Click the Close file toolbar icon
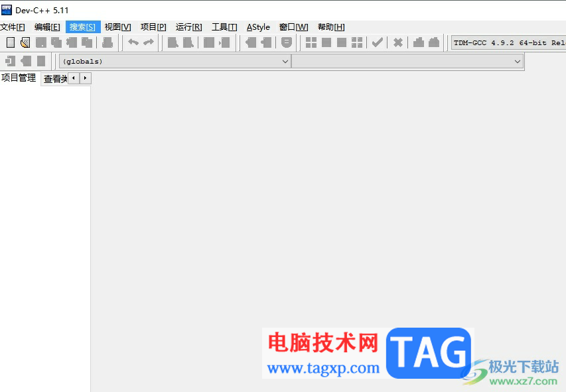The width and height of the screenshot is (566, 392). pyautogui.click(x=72, y=42)
